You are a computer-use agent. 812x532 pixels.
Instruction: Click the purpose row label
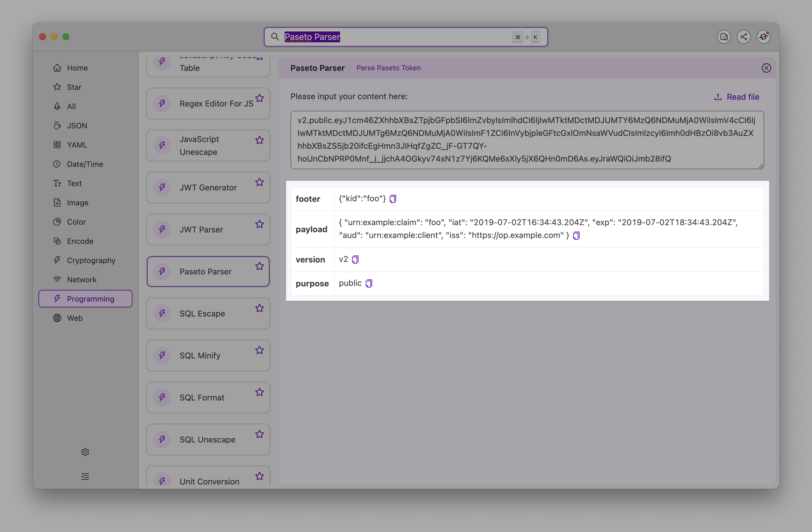point(312,283)
